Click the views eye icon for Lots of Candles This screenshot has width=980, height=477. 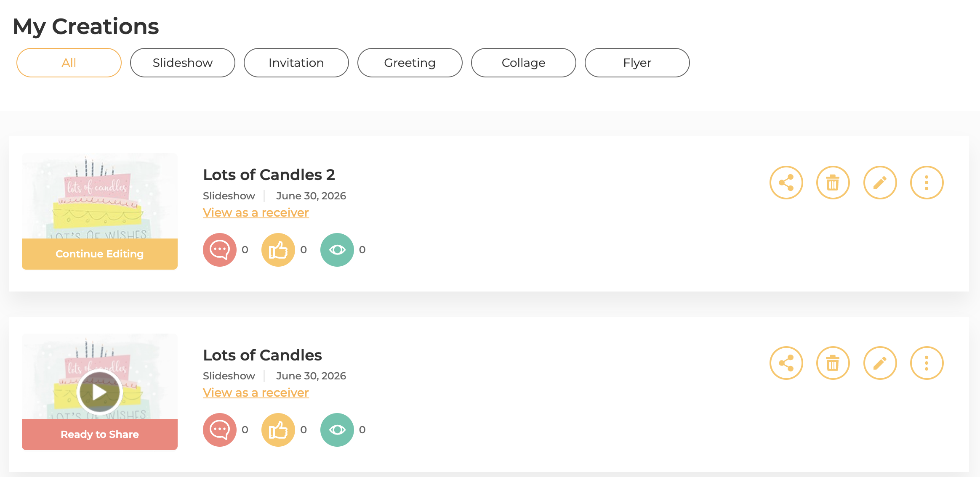tap(337, 430)
